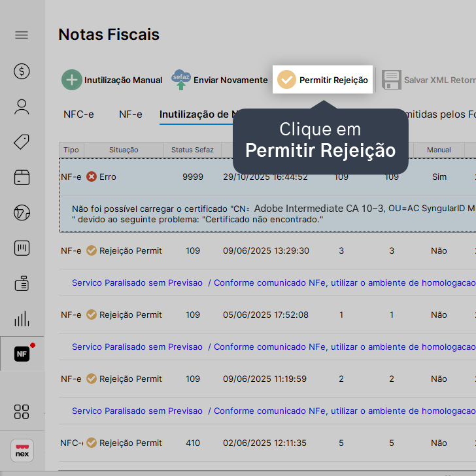
Task: Open the box stock icon in sidebar
Action: pyautogui.click(x=22, y=177)
